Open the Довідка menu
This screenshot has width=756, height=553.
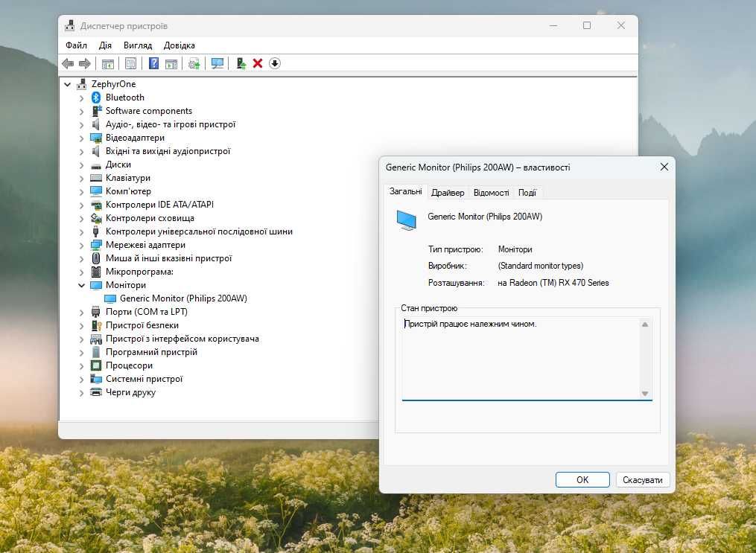(x=180, y=45)
